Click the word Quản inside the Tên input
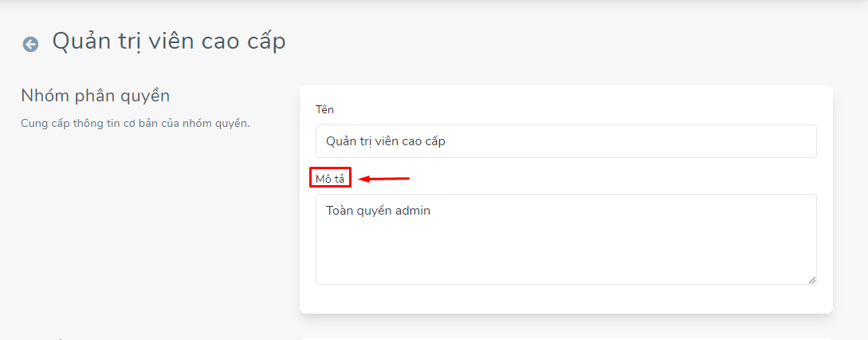The image size is (868, 340). point(340,141)
